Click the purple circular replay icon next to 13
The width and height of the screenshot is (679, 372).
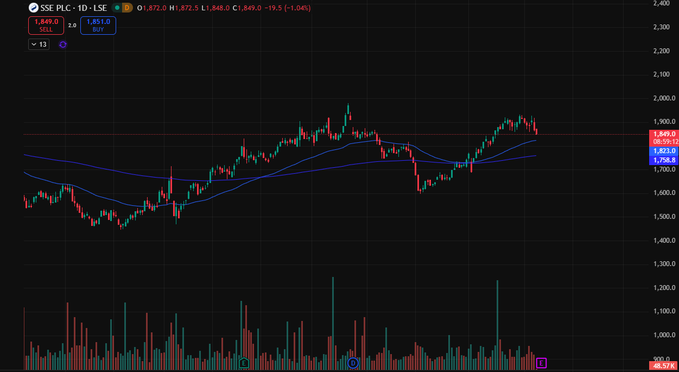pos(63,44)
